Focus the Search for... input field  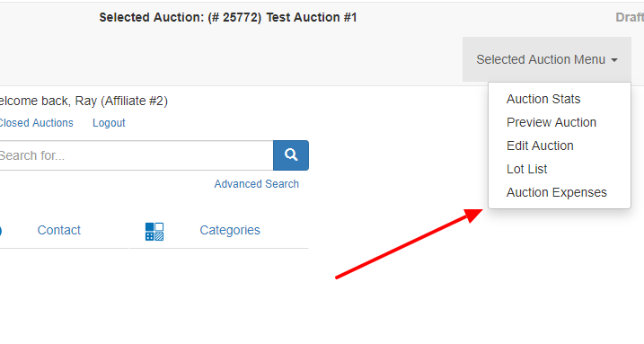pos(137,155)
